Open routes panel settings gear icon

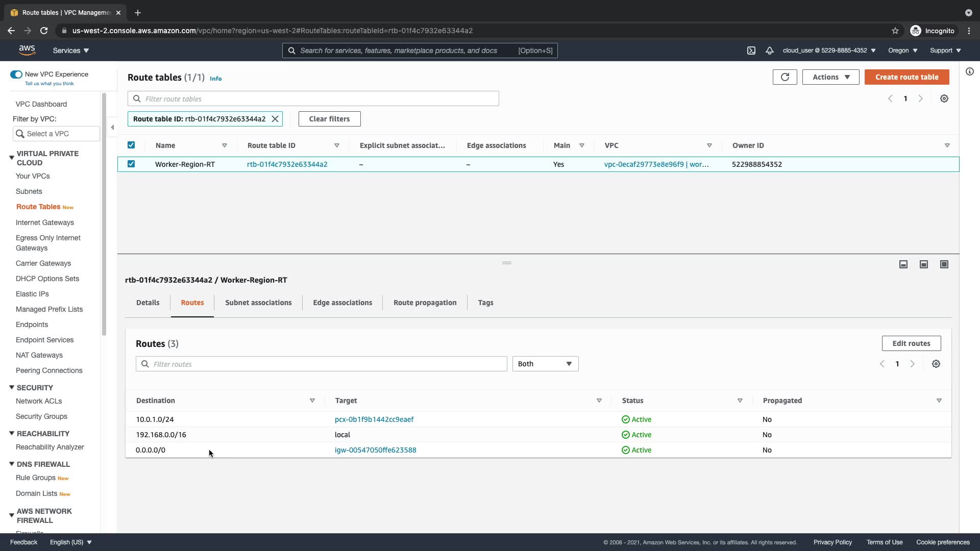(936, 364)
